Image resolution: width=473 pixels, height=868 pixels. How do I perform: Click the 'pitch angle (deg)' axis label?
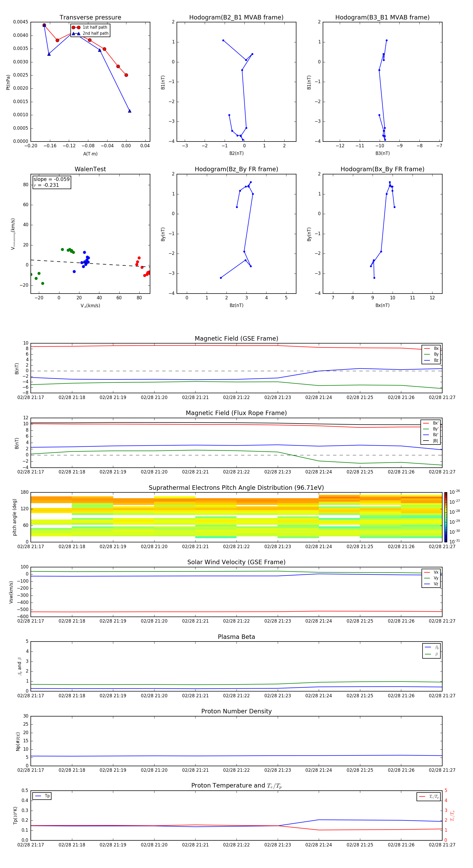click(x=14, y=517)
